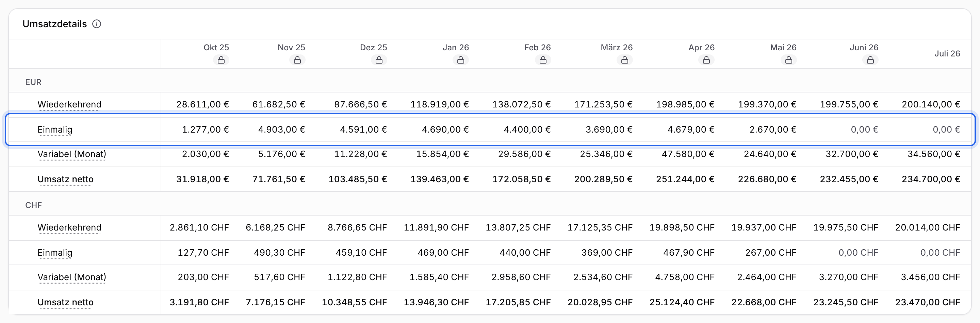This screenshot has height=323, width=980.
Task: Select the 28.611,00 € cell
Action: pyautogui.click(x=202, y=104)
